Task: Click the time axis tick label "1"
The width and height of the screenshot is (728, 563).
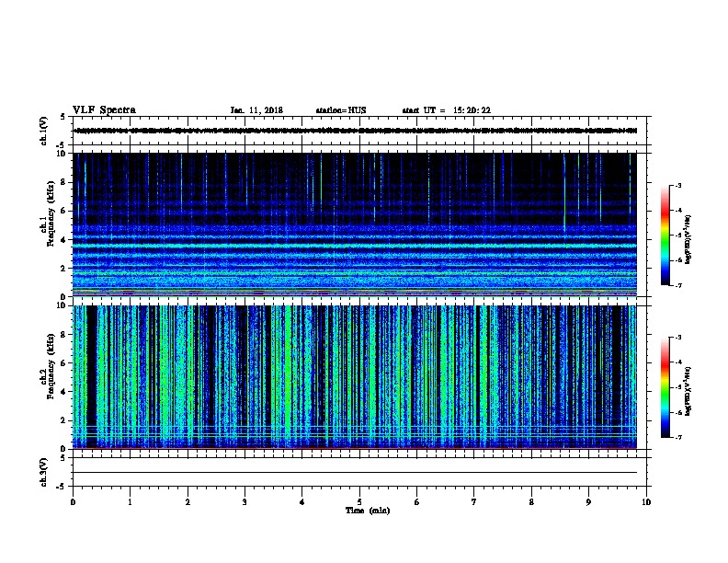Action: pos(130,502)
